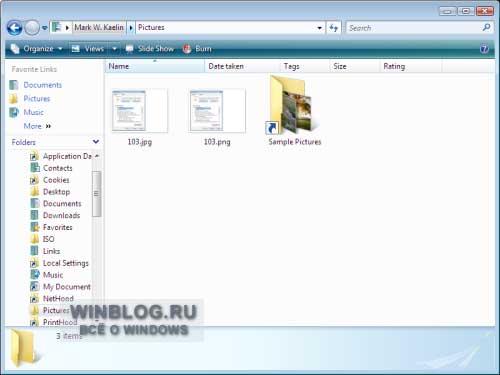Select Documents in folder tree
Screen dimensions: 500x375
click(62, 204)
